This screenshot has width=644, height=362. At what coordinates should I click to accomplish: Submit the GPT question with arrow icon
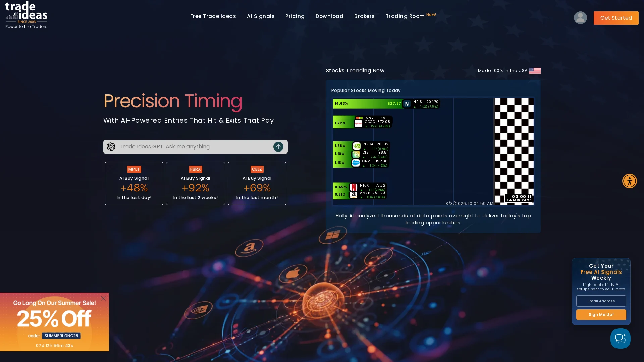coord(278,147)
